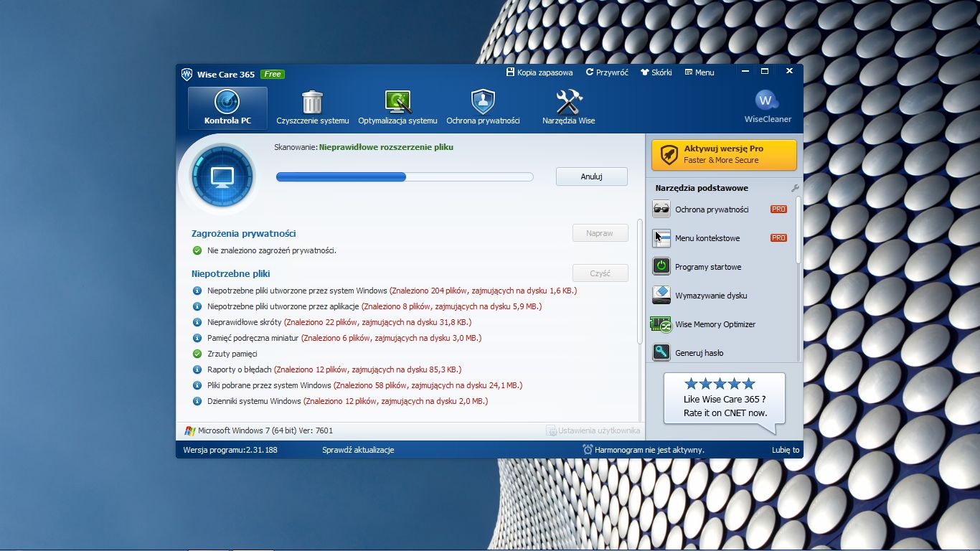Open the Generuj hasło key icon
Viewport: 980px width, 551px height.
click(x=661, y=353)
